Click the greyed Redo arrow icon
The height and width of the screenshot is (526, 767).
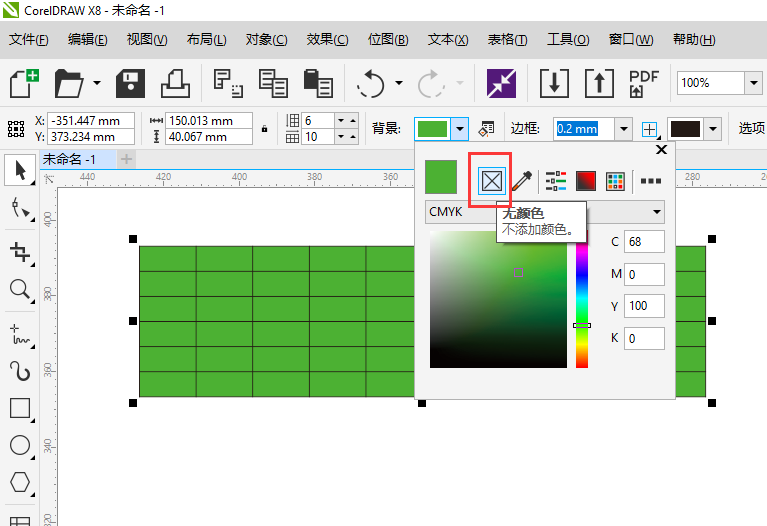pos(431,83)
